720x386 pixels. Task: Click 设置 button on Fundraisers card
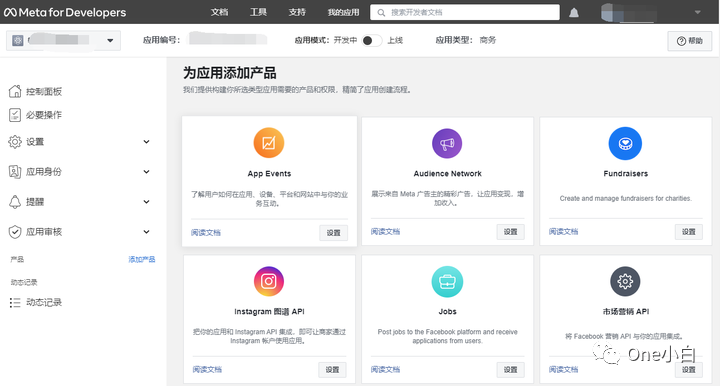pyautogui.click(x=689, y=232)
